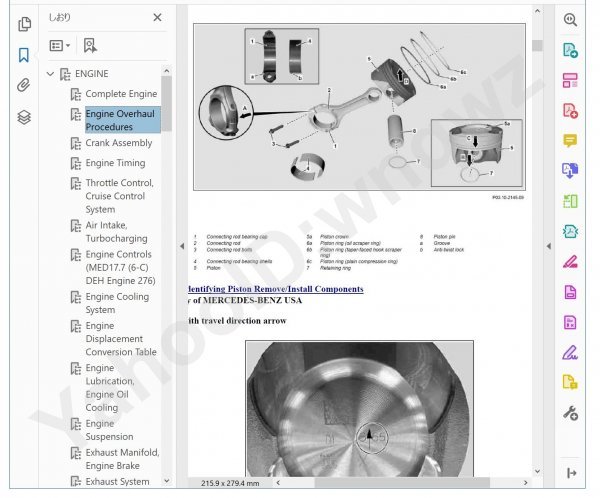Open the Organize Pages tool

click(570, 80)
